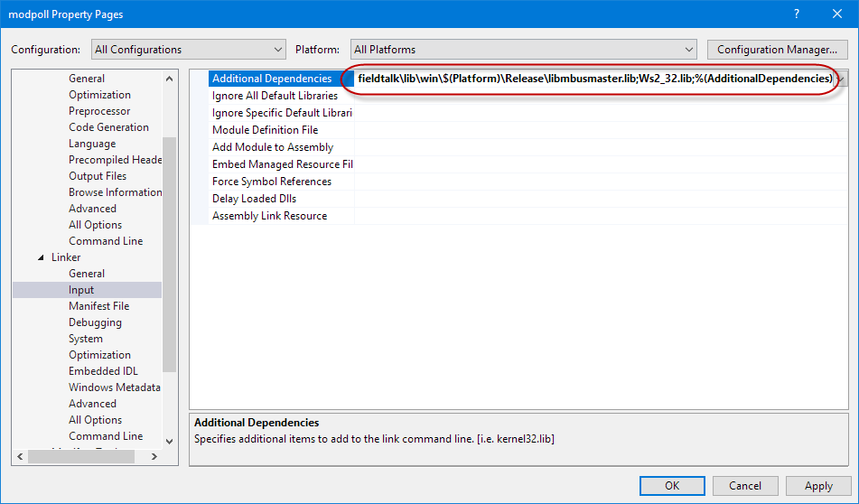
Task: Click the help question mark button
Action: click(797, 14)
